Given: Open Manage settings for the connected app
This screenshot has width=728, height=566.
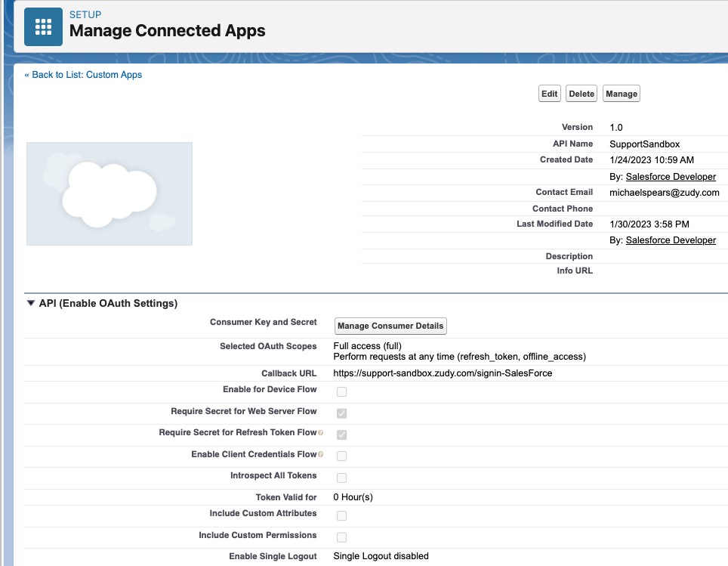Looking at the screenshot, I should pyautogui.click(x=621, y=93).
